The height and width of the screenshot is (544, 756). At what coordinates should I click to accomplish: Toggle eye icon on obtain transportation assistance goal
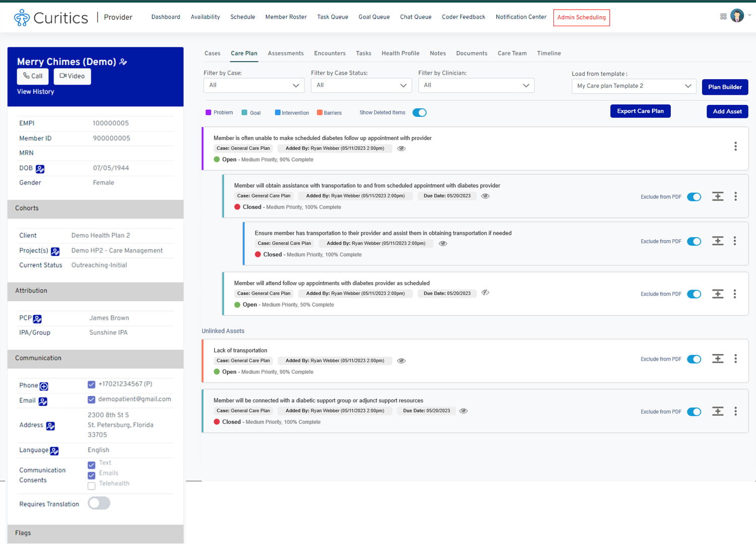coord(485,196)
